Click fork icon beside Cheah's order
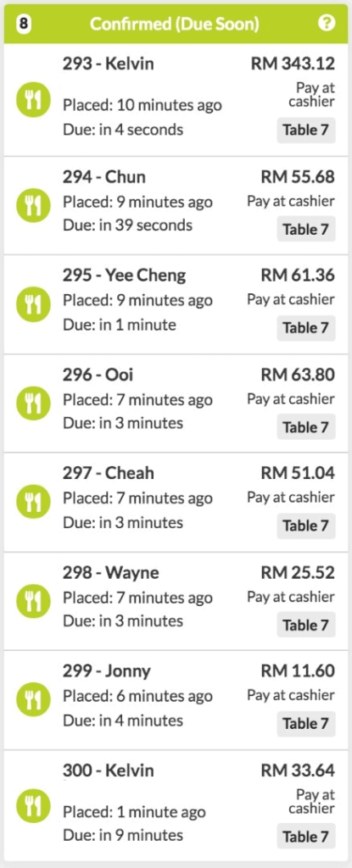Viewport: 352px width, 868px height. click(33, 502)
